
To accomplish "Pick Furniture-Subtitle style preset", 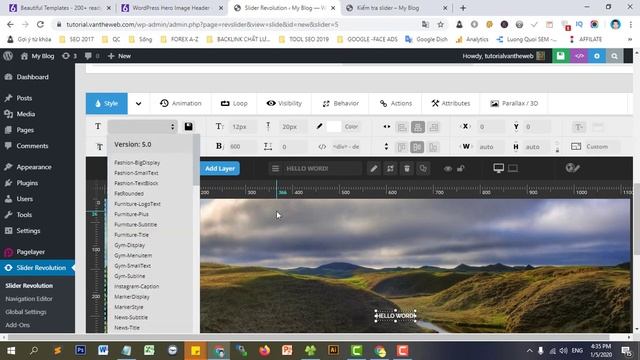I will click(136, 224).
